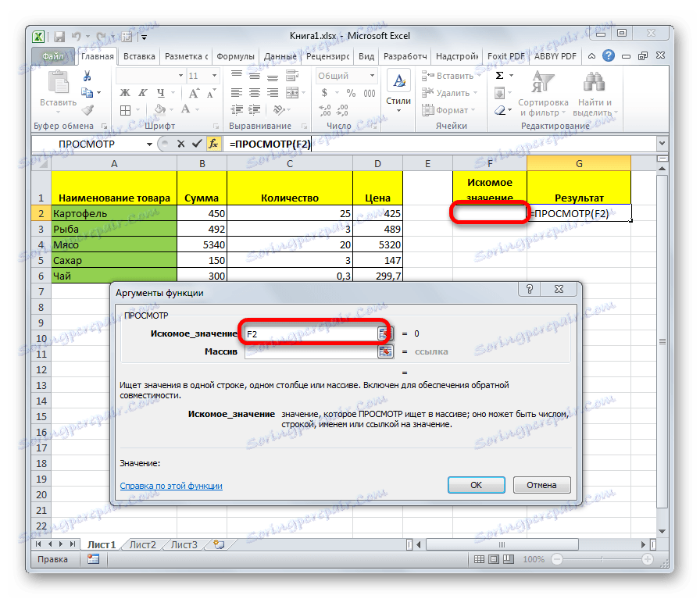Open Справка по этой функции link
This screenshot has width=700, height=599.
171,486
